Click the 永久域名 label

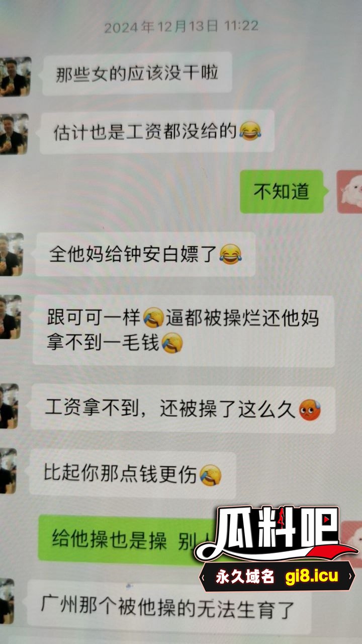tap(245, 577)
